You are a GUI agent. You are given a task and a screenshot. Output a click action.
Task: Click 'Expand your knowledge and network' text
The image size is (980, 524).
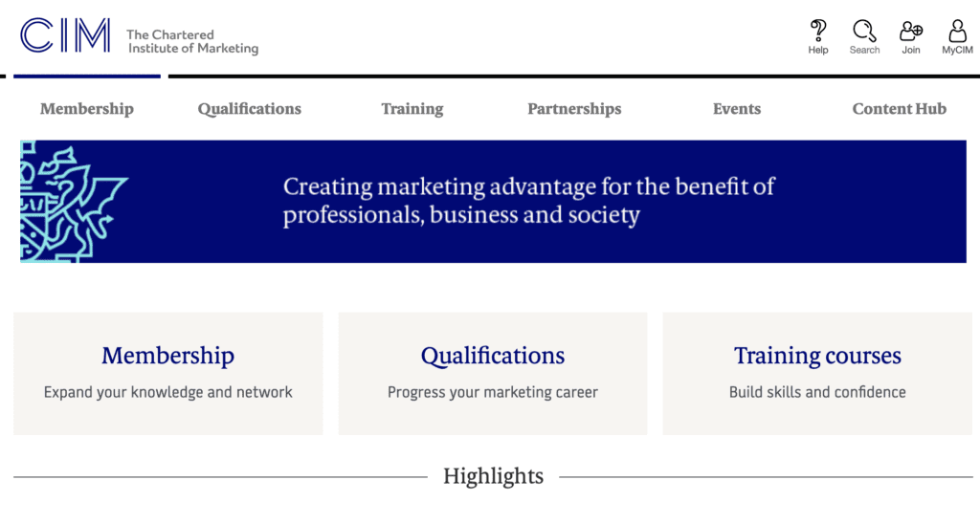[x=168, y=392]
